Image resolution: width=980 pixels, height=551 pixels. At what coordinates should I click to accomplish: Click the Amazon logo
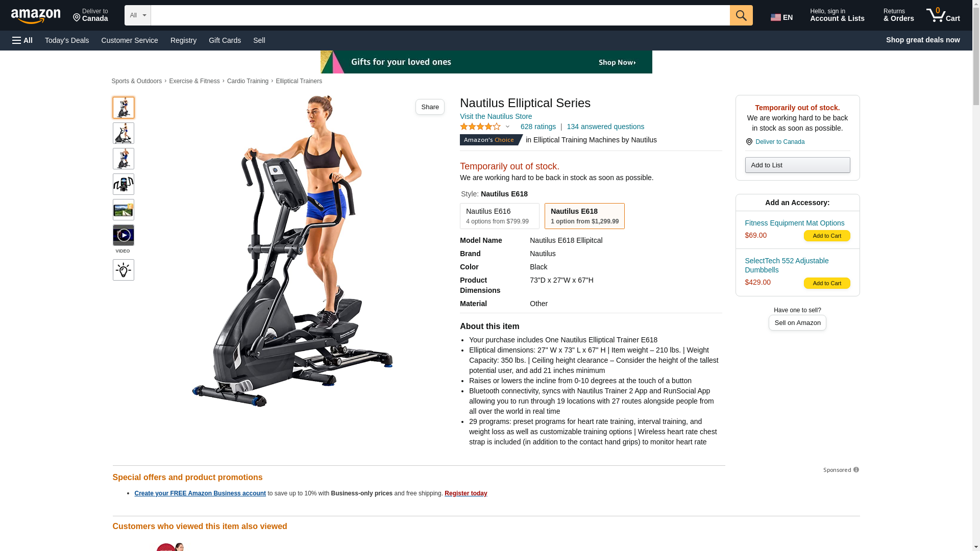[36, 16]
